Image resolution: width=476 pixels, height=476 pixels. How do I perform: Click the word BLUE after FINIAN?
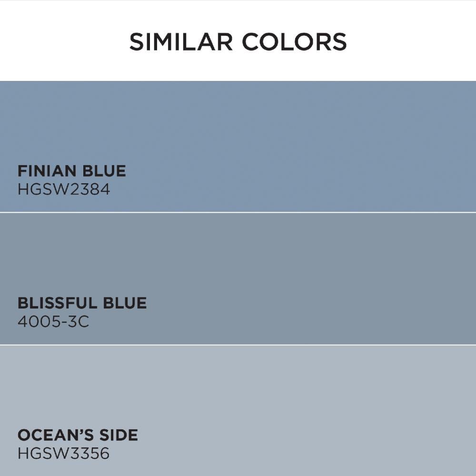pyautogui.click(x=104, y=171)
